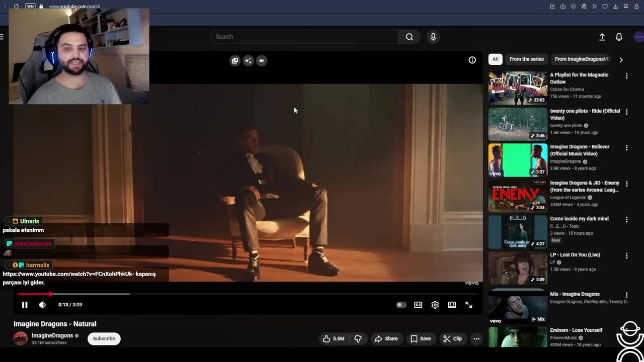The image size is (644, 362).
Task: Open options for Imagine Dragons Believer video
Action: point(626,148)
